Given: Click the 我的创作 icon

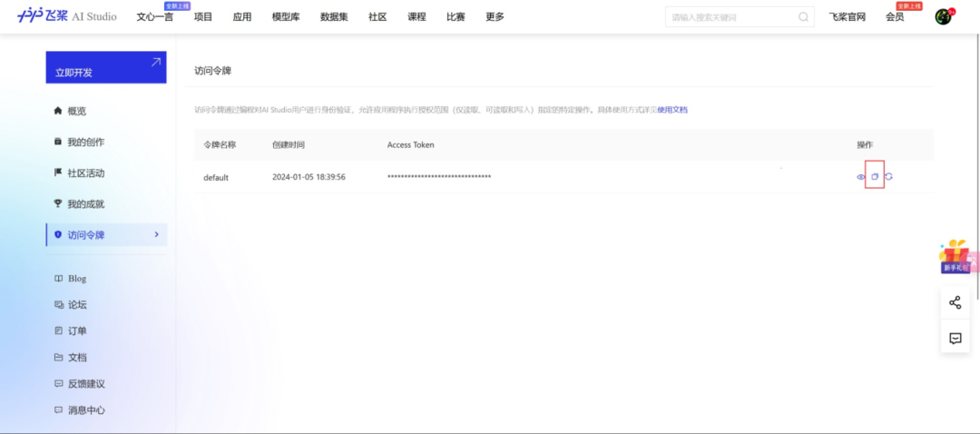Looking at the screenshot, I should pos(58,142).
